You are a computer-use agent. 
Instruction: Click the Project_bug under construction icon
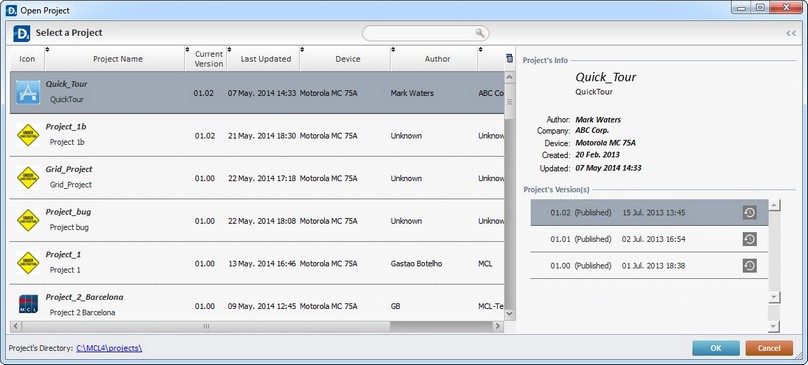(x=28, y=220)
